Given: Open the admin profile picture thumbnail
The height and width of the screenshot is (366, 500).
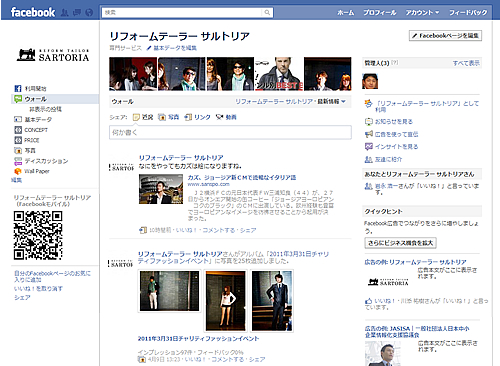Looking at the screenshot, I should (x=370, y=81).
